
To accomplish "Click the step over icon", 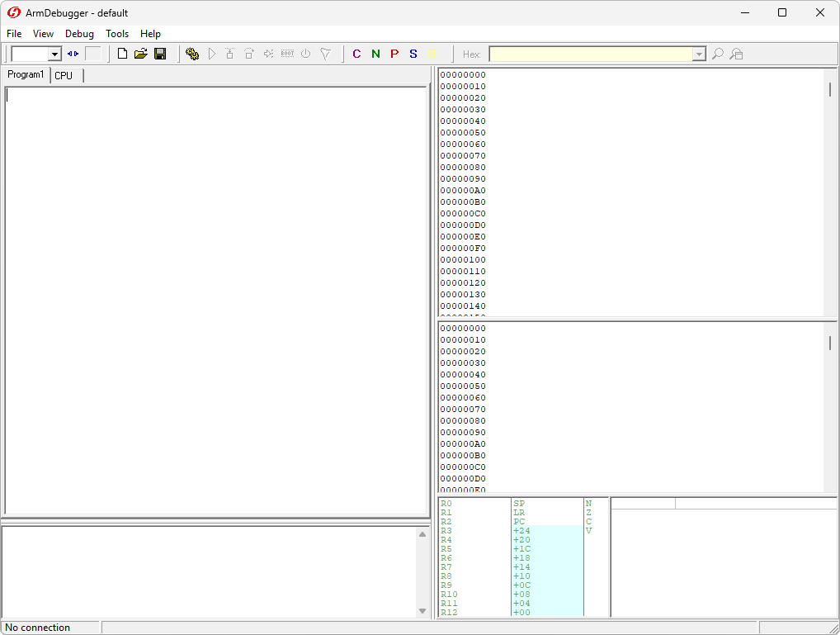I will tap(249, 54).
